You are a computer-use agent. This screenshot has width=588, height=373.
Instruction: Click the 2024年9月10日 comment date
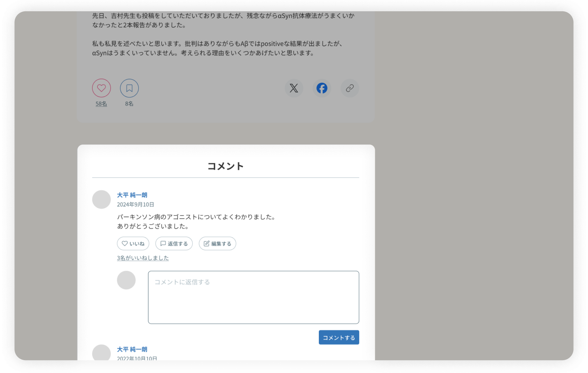(136, 205)
